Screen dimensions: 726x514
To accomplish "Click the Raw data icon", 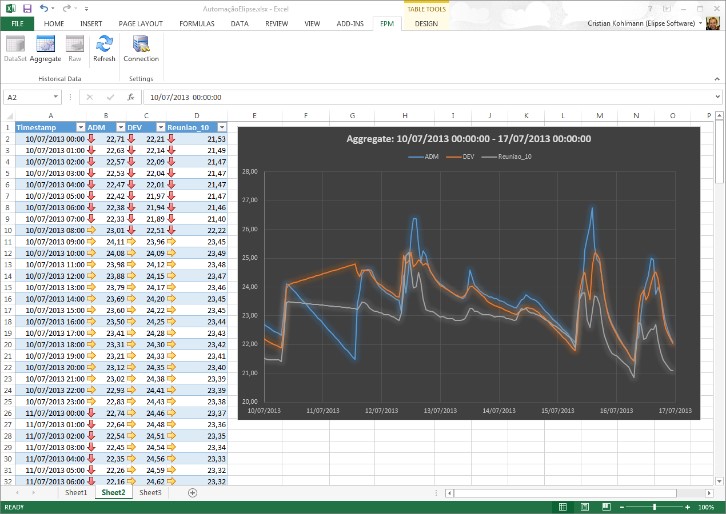I will tap(75, 49).
